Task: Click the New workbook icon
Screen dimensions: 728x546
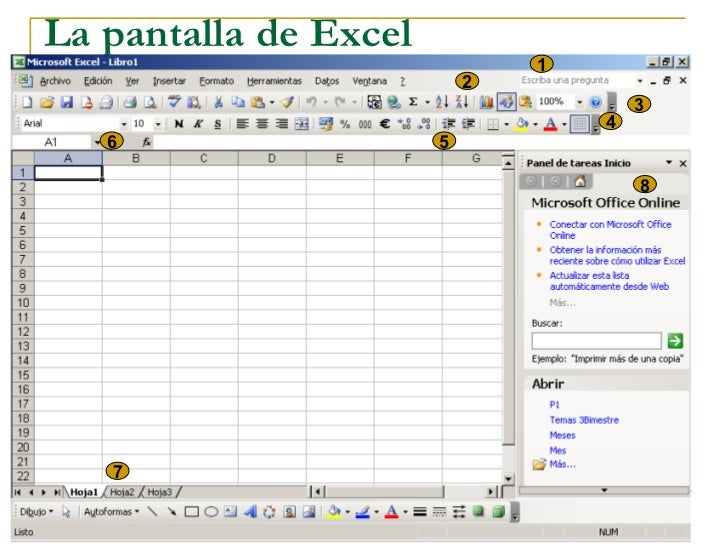Action: point(27,102)
